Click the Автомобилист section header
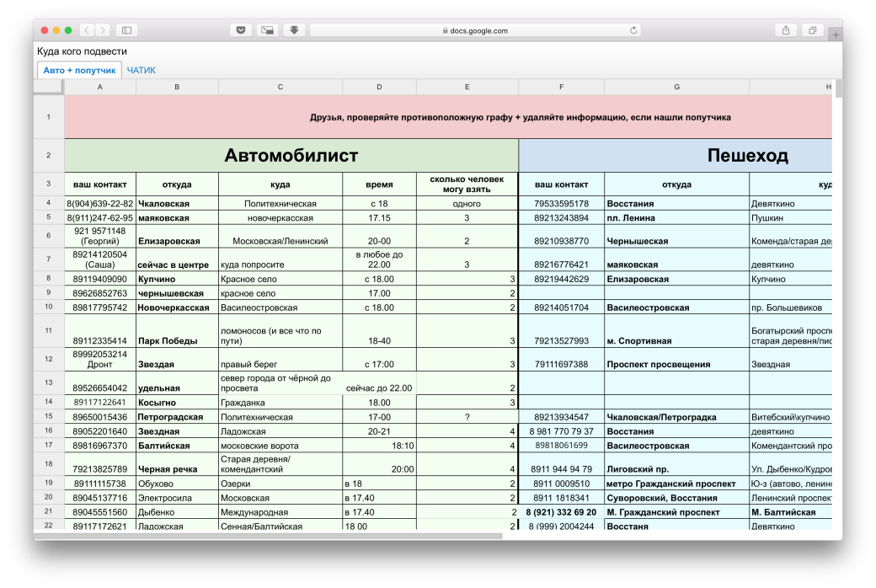 pos(291,155)
